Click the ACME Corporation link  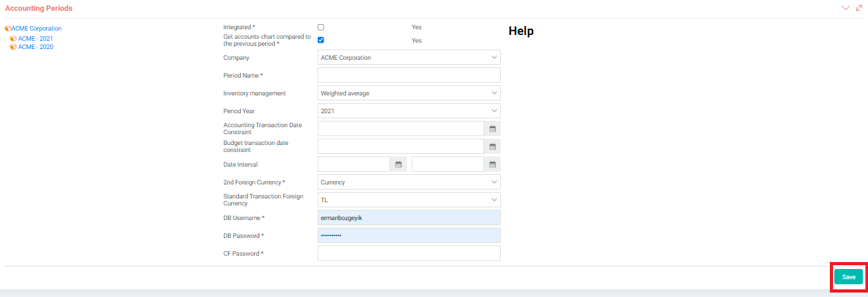(x=36, y=29)
